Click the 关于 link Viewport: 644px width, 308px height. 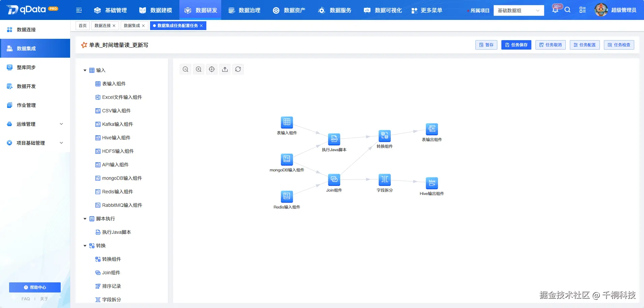(x=44, y=299)
